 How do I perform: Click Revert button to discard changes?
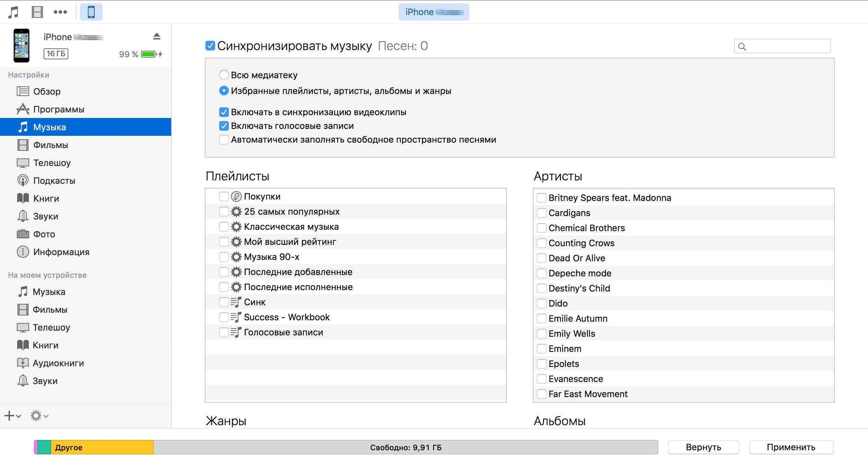(703, 446)
